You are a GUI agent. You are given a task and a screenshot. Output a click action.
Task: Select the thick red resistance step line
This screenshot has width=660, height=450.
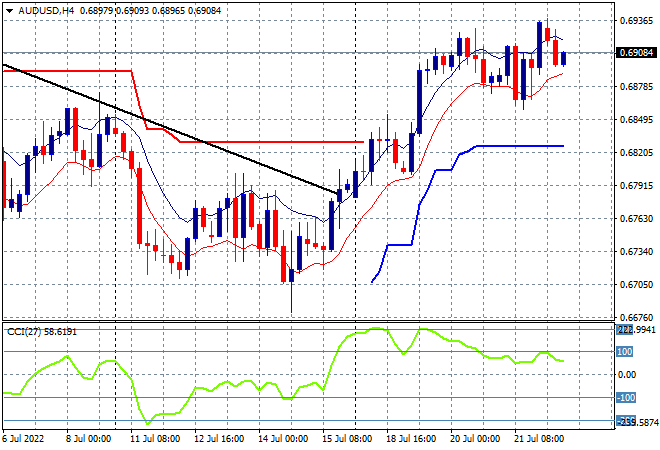click(269, 142)
